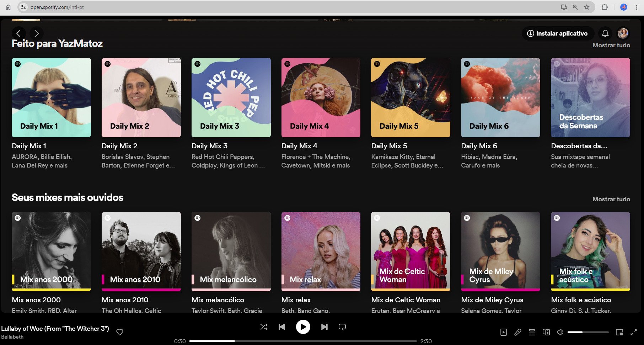Image resolution: width=644 pixels, height=345 pixels.
Task: Open the Mix relax cover
Action: (x=321, y=251)
